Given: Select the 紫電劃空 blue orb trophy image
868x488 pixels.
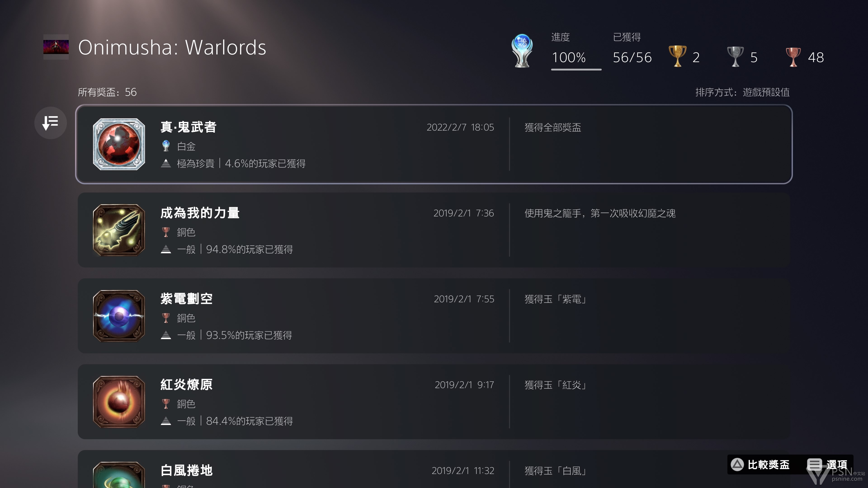Looking at the screenshot, I should (119, 316).
